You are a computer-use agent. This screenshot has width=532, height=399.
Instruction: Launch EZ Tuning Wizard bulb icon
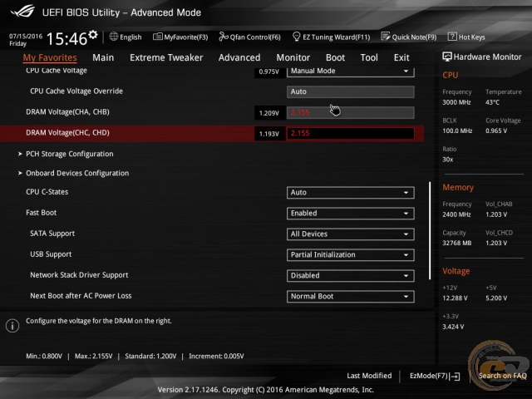[x=296, y=37]
